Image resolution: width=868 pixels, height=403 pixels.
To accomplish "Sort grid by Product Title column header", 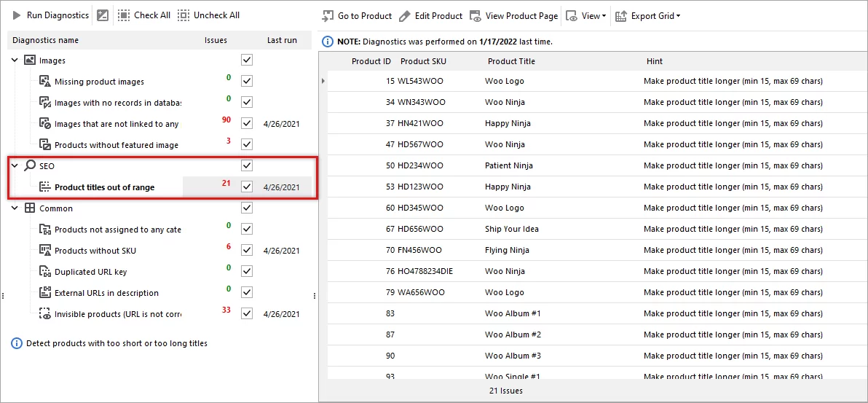I will pyautogui.click(x=511, y=61).
